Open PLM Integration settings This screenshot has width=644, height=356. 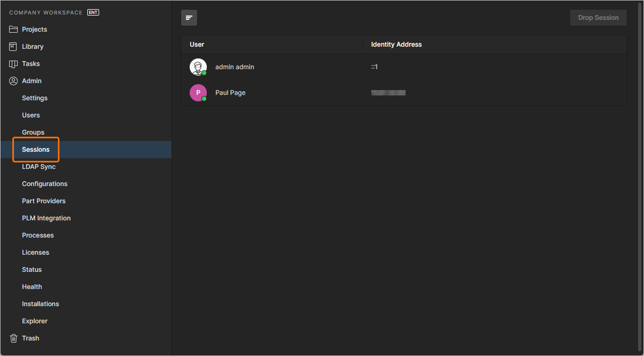pos(46,218)
